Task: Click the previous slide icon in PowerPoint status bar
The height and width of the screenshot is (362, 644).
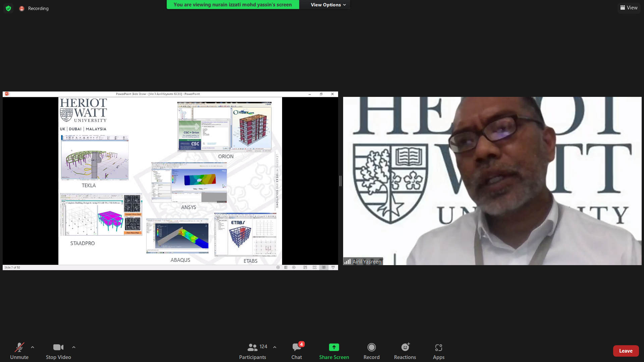Action: [278, 267]
